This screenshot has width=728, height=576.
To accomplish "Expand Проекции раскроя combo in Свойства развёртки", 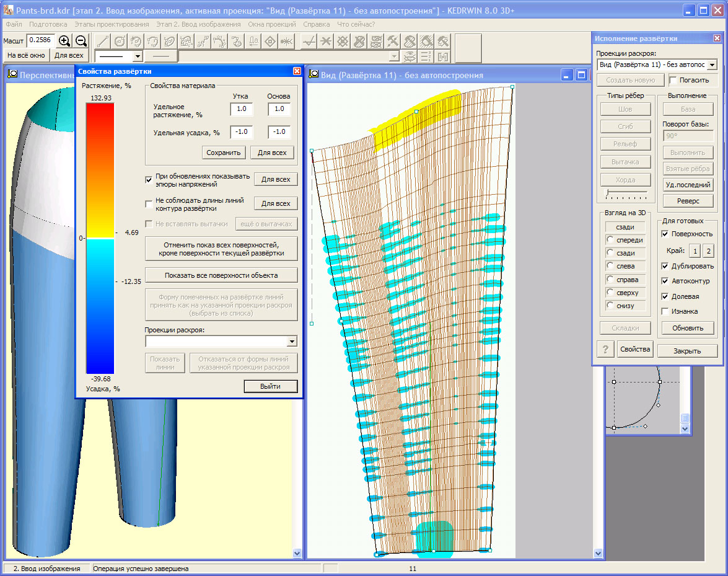I will click(292, 342).
